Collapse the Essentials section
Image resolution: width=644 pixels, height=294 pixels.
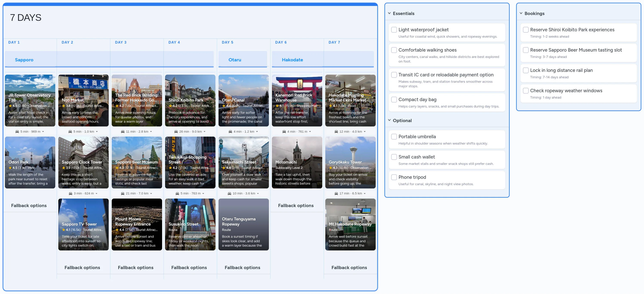tap(389, 13)
